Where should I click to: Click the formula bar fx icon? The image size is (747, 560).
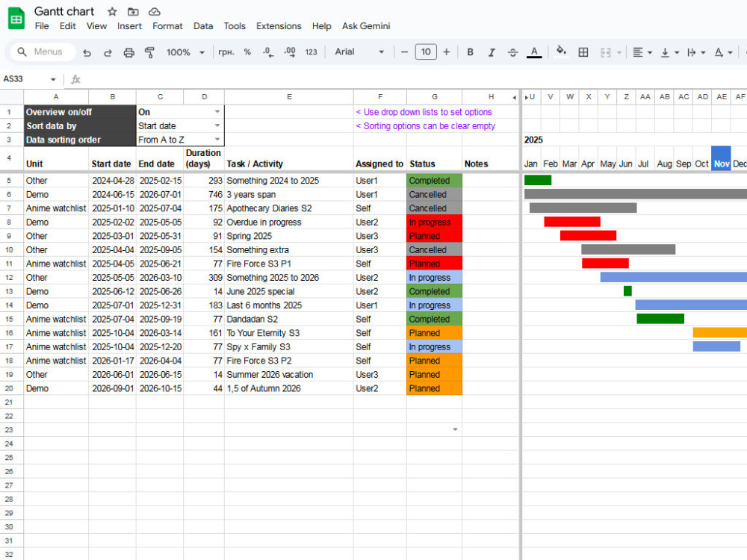75,79
